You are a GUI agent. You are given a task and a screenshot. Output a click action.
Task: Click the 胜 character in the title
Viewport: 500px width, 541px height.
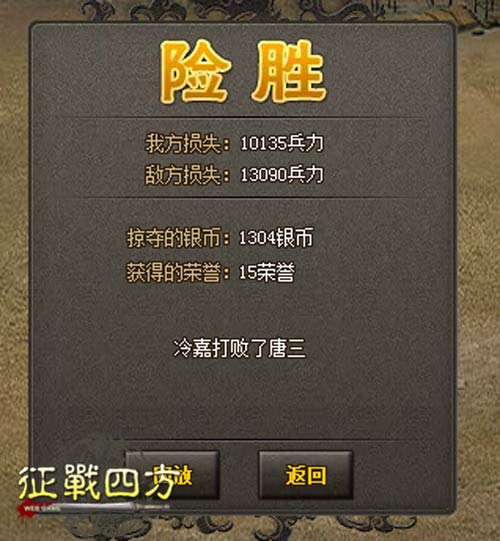[289, 72]
